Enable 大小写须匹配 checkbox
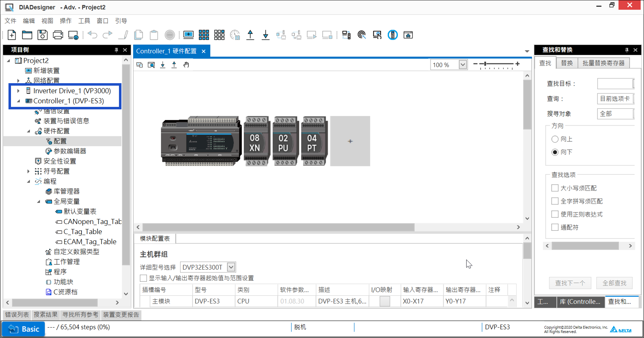This screenshot has width=644, height=338. (x=555, y=188)
